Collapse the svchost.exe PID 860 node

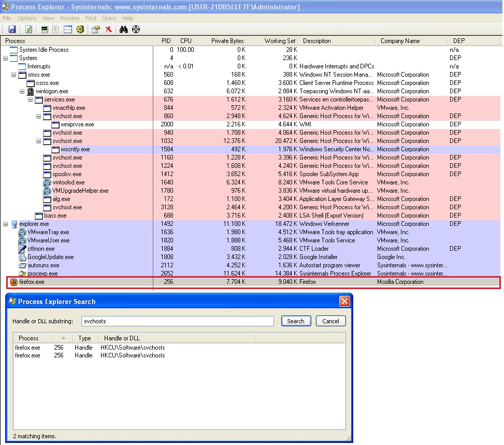(x=39, y=117)
